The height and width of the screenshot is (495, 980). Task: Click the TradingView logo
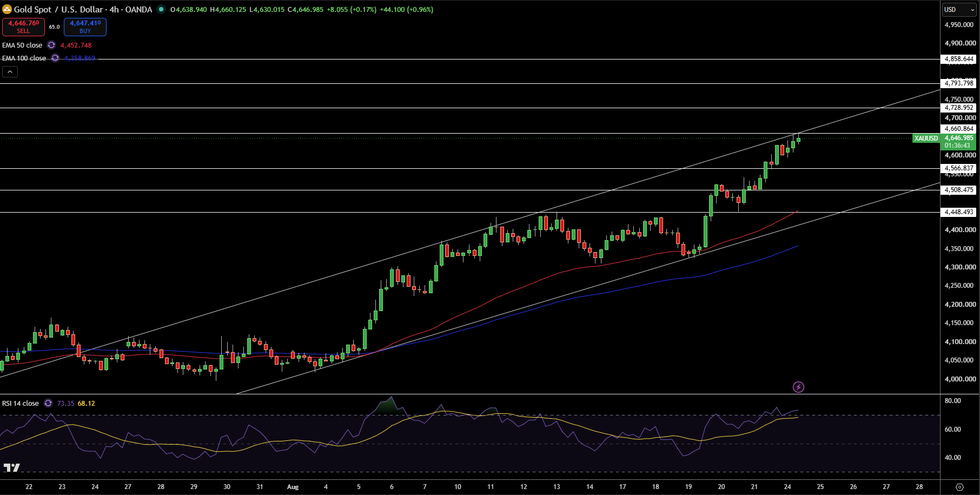pos(12,467)
